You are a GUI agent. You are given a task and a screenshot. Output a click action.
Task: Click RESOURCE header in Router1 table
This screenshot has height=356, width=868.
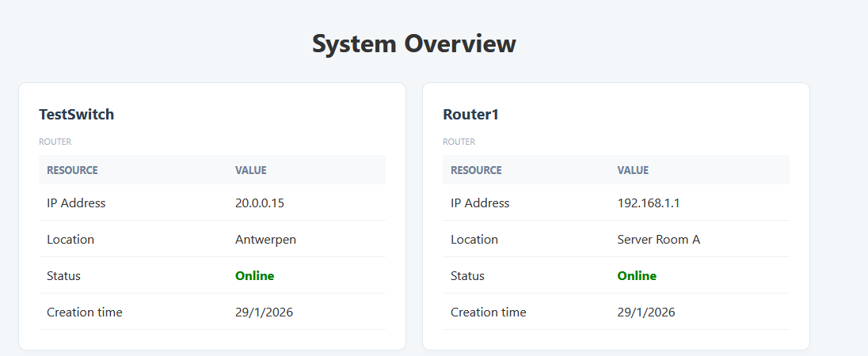tap(476, 170)
